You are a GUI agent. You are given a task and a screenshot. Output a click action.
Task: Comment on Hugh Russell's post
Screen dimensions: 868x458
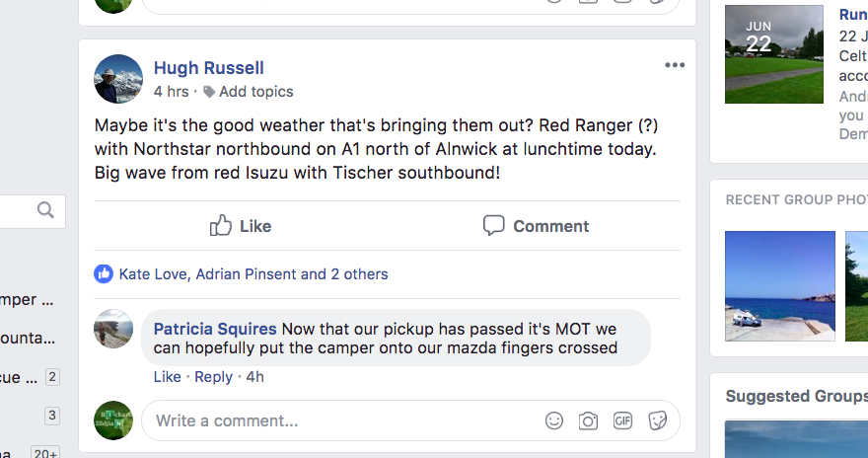[x=536, y=226]
